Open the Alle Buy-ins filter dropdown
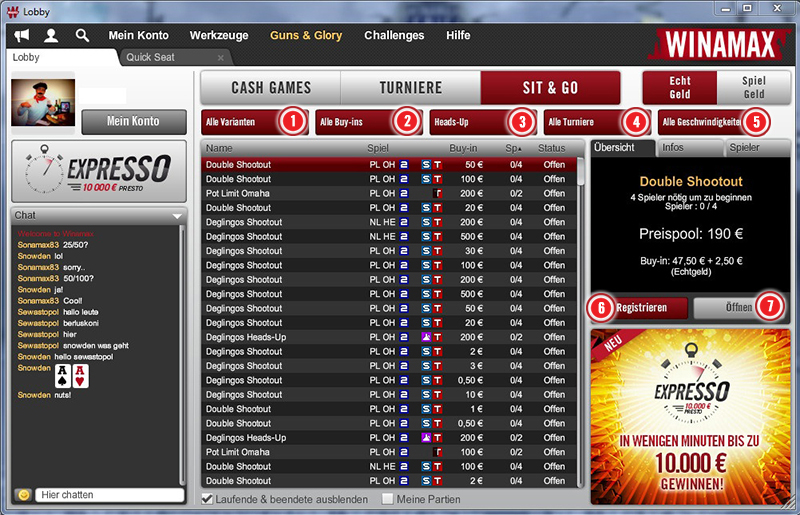Viewport: 800px width, 515px height. coord(369,122)
